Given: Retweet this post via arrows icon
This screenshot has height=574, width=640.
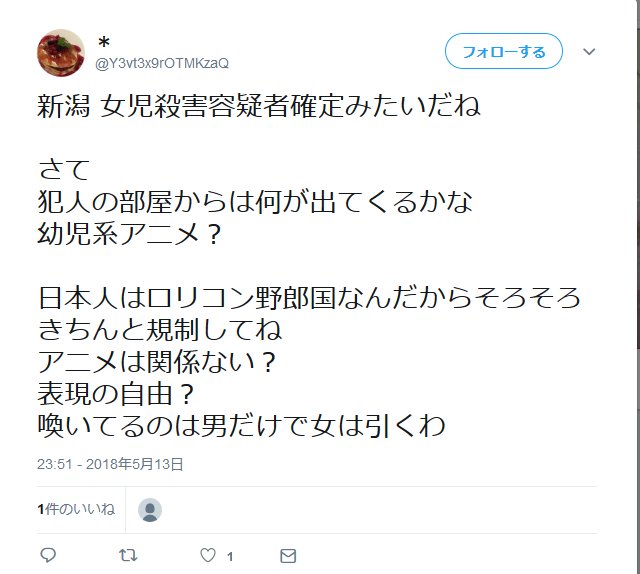Looking at the screenshot, I should 128,555.
